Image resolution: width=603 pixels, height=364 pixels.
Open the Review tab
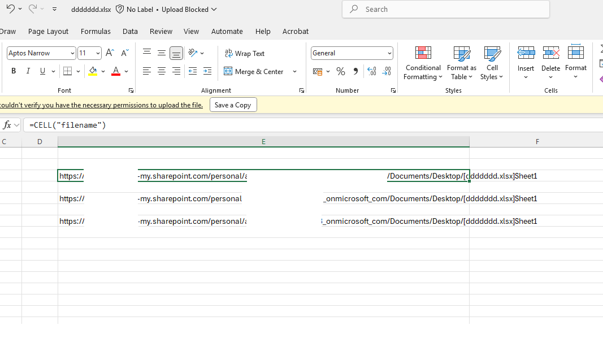160,31
